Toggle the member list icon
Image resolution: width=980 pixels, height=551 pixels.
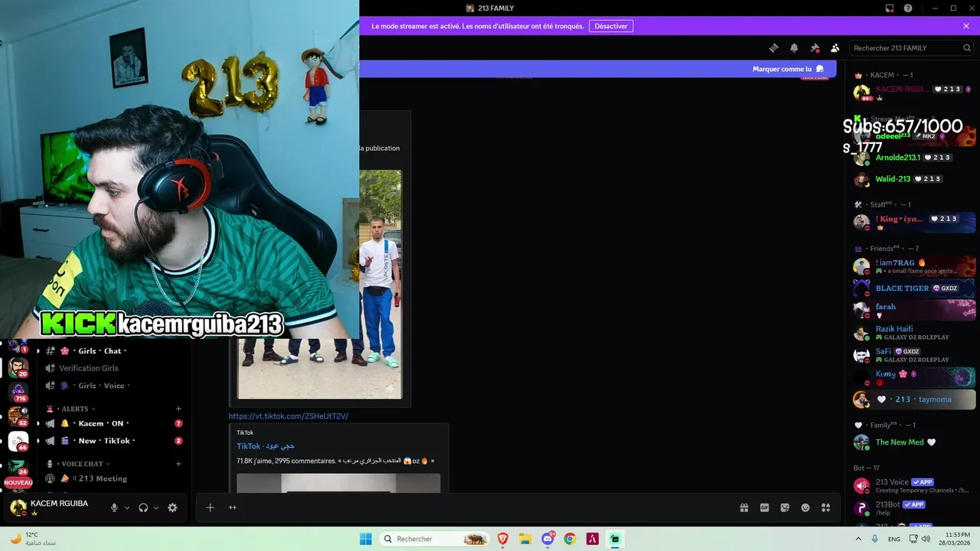(x=835, y=47)
